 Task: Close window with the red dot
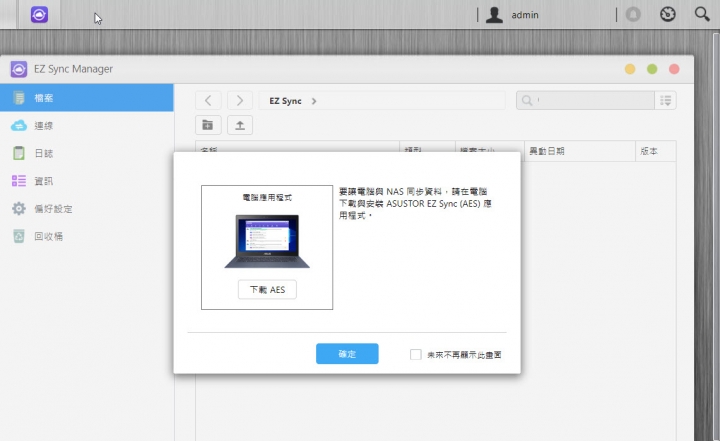pyautogui.click(x=674, y=69)
